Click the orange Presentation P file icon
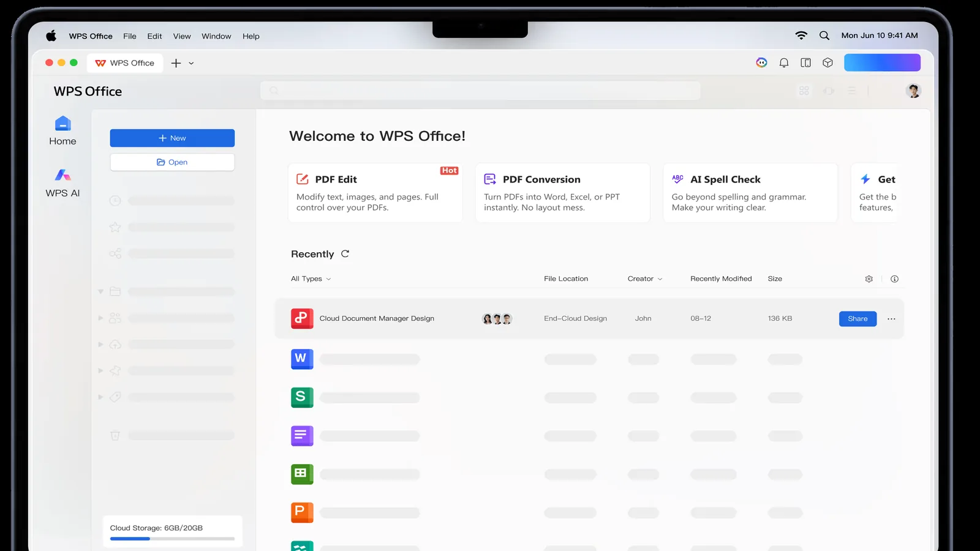980x551 pixels. (302, 512)
